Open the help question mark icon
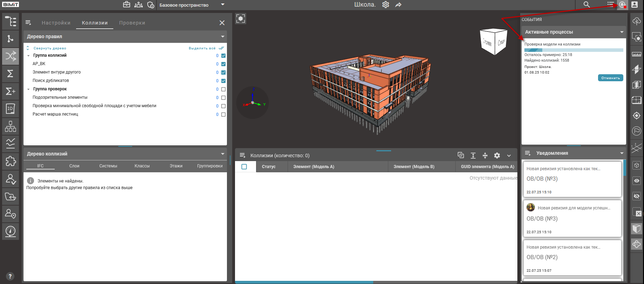644x284 pixels. point(10,276)
